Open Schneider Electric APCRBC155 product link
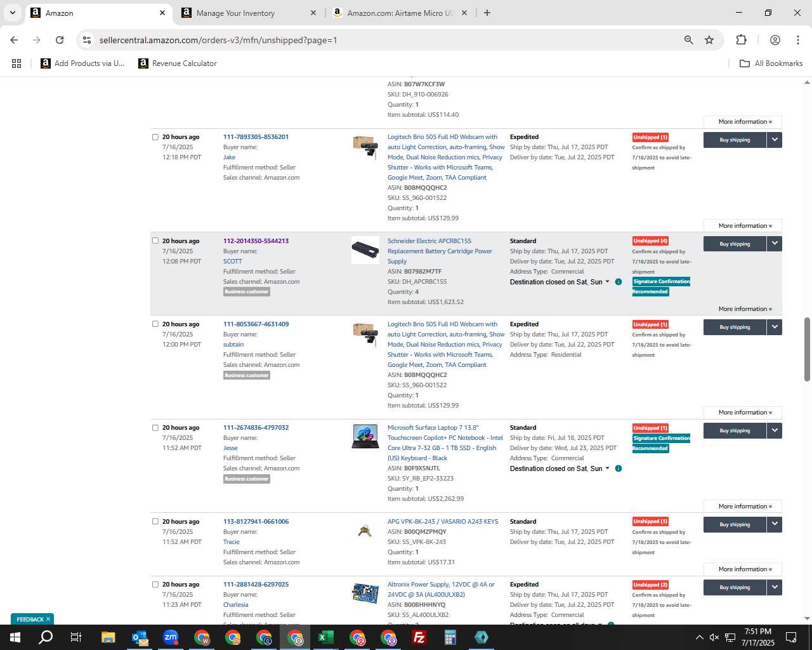This screenshot has width=812, height=650. click(440, 251)
